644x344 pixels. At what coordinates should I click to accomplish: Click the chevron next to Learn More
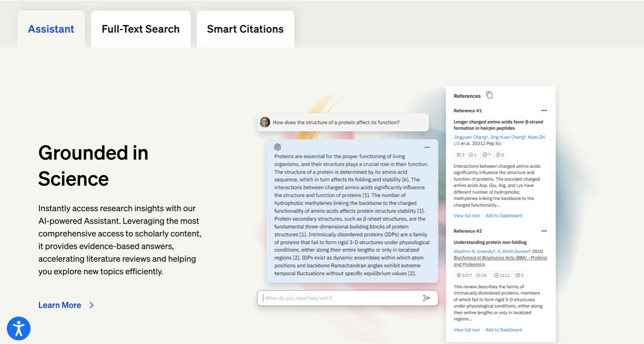(x=92, y=305)
